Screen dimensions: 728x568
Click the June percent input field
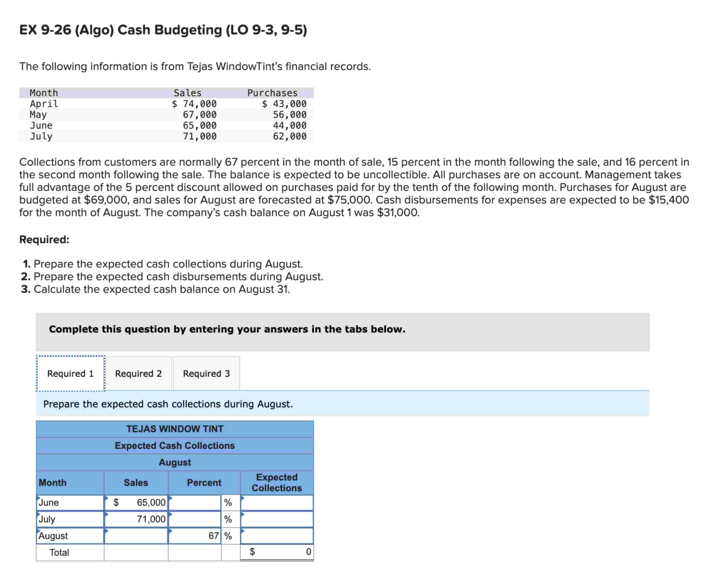click(x=195, y=503)
